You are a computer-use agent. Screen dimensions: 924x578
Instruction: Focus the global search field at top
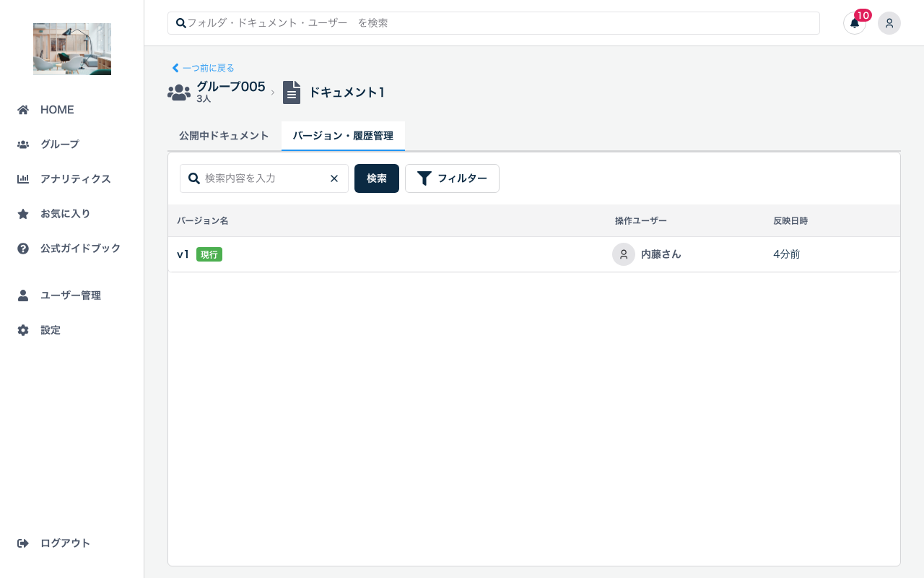click(x=498, y=23)
